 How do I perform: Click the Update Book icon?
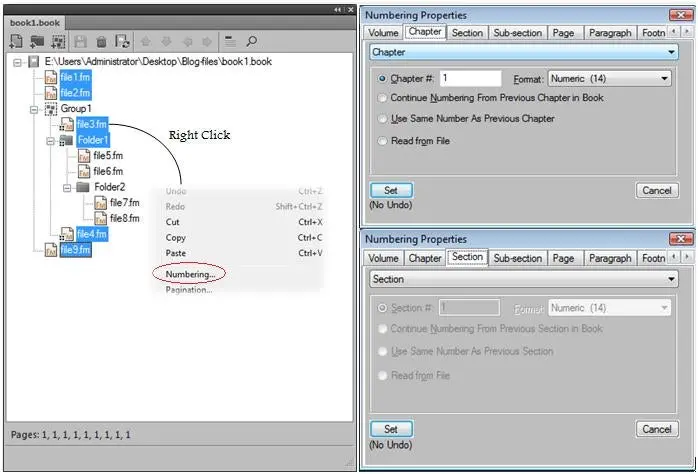[x=122, y=42]
